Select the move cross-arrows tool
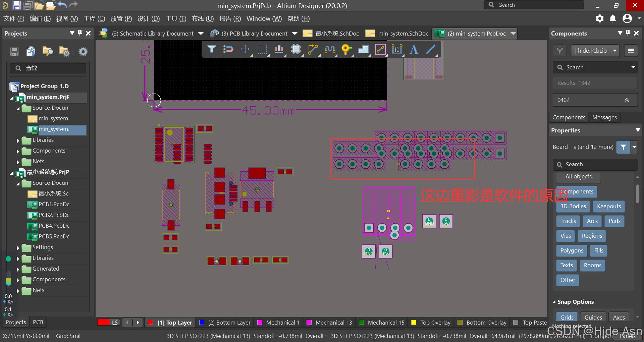This screenshot has width=644, height=342. [245, 49]
